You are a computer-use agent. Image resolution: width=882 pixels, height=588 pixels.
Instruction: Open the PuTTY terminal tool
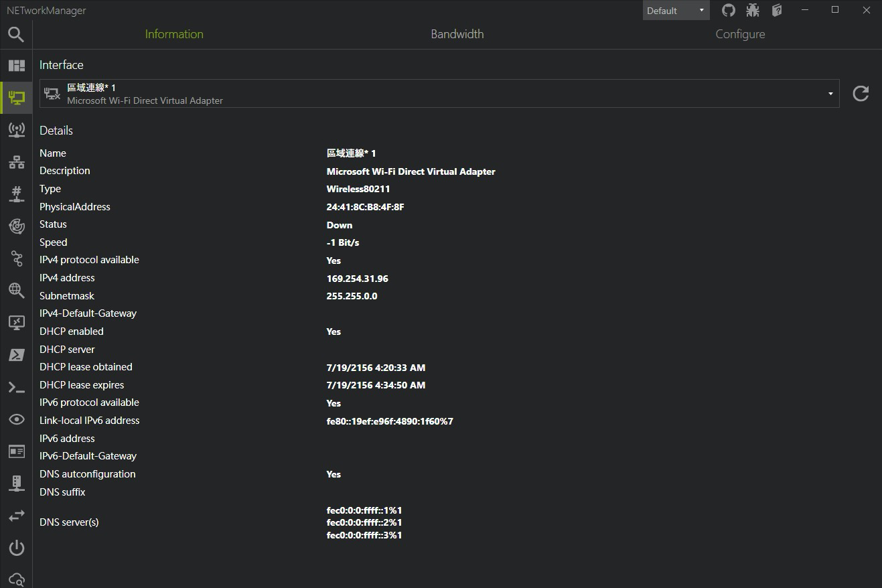tap(17, 386)
